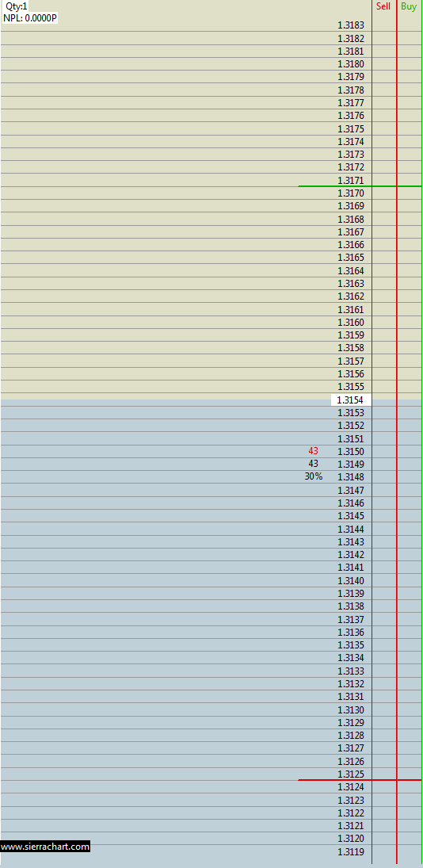
Task: Click the Buy column header
Action: (409, 6)
